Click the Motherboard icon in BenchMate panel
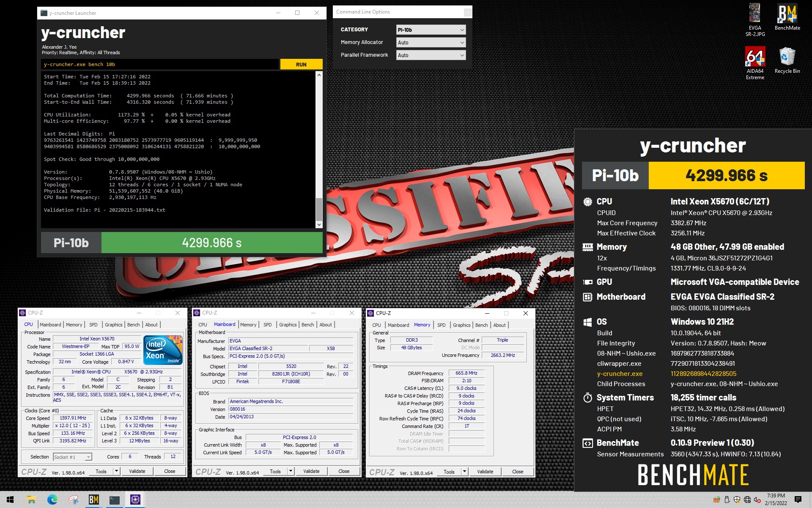The width and height of the screenshot is (812, 508). point(587,297)
